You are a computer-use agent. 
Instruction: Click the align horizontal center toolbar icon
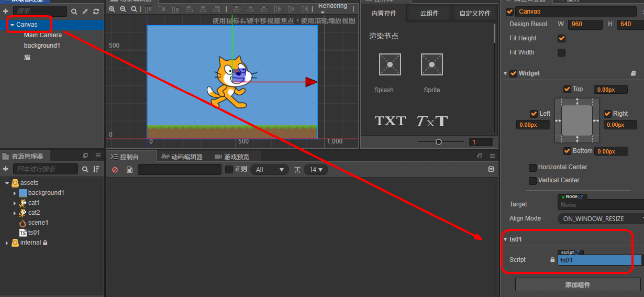(x=203, y=9)
